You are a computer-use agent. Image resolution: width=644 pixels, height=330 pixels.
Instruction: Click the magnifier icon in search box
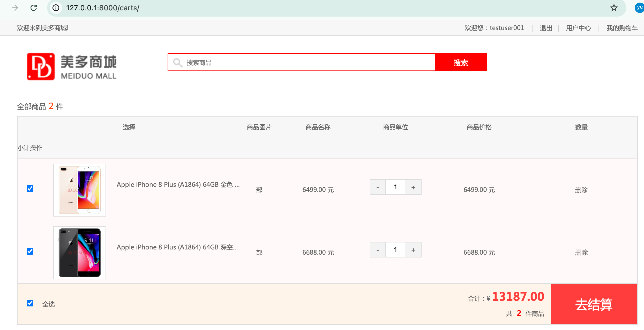[178, 62]
